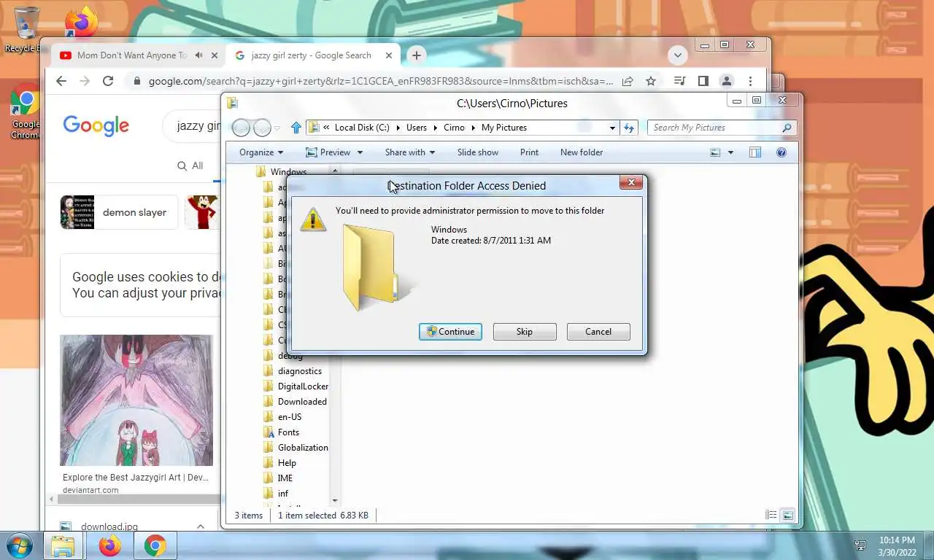This screenshot has height=560, width=934.
Task: Open the Organize menu in Explorer
Action: (x=261, y=152)
